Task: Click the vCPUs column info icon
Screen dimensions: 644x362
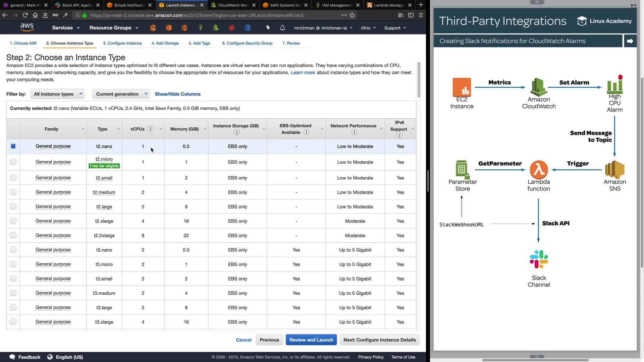Action: coord(151,129)
